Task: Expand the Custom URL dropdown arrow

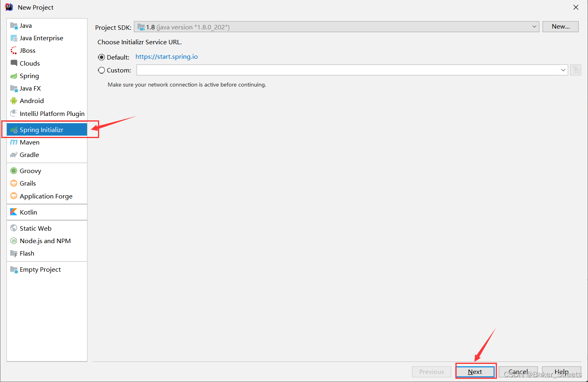Action: pyautogui.click(x=563, y=70)
